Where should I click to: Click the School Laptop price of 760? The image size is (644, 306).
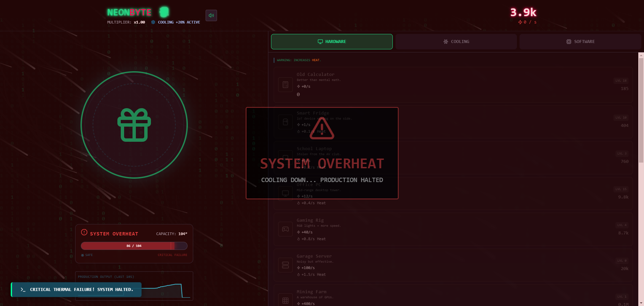[625, 162]
